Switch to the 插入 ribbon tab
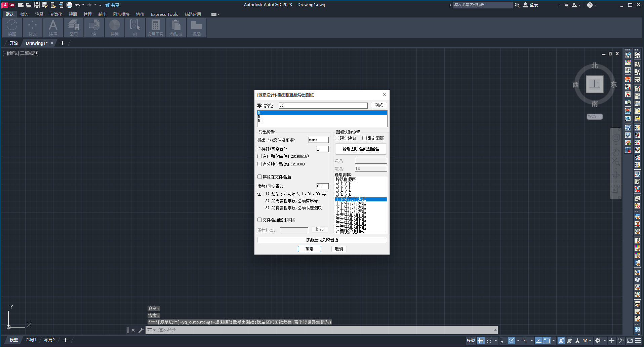The height and width of the screenshot is (347, 644). pos(24,14)
